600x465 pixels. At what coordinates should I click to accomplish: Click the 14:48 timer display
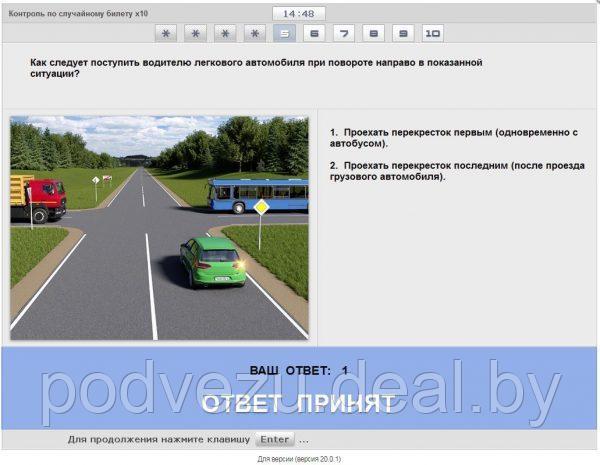[x=298, y=14]
